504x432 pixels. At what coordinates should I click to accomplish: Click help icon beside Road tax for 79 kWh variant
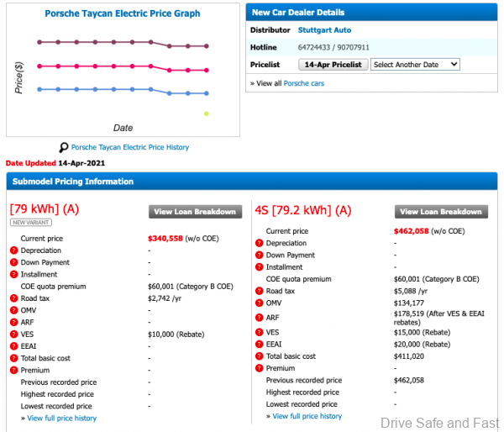[x=13, y=298]
